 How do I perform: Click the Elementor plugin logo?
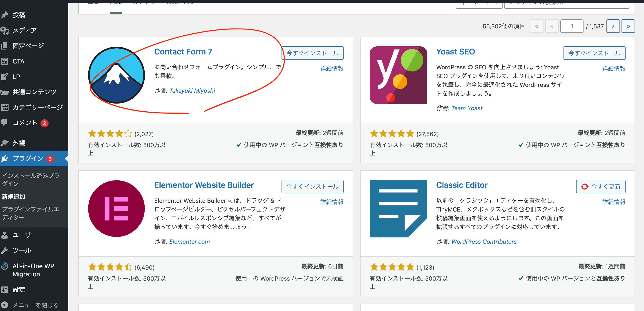pos(116,208)
